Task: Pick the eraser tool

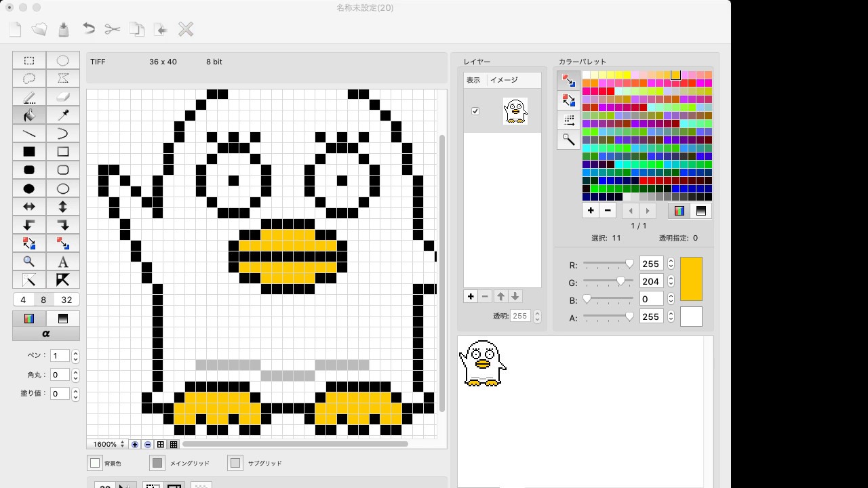Action: pyautogui.click(x=63, y=97)
